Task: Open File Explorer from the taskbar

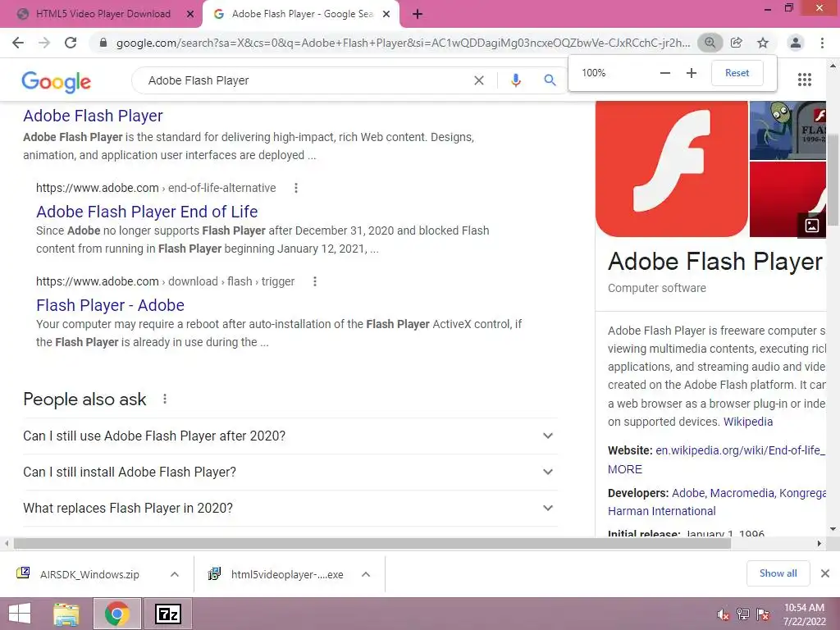Action: tap(66, 614)
